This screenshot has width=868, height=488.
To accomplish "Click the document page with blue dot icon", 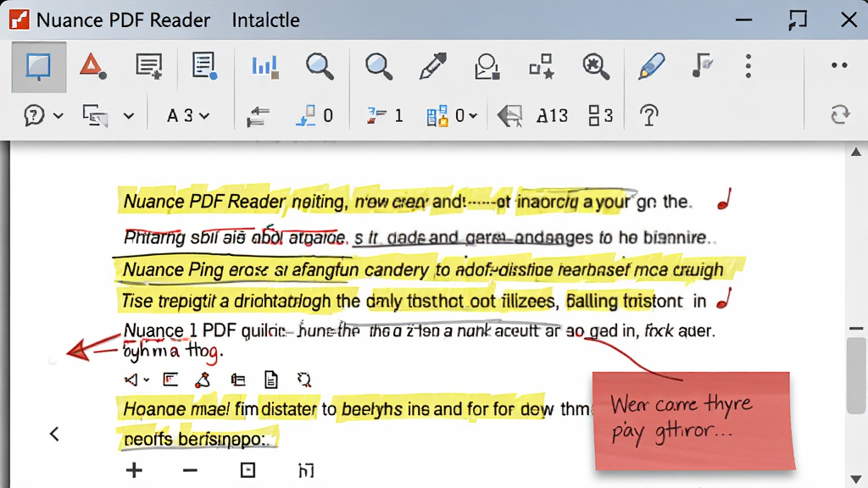I will click(x=204, y=66).
